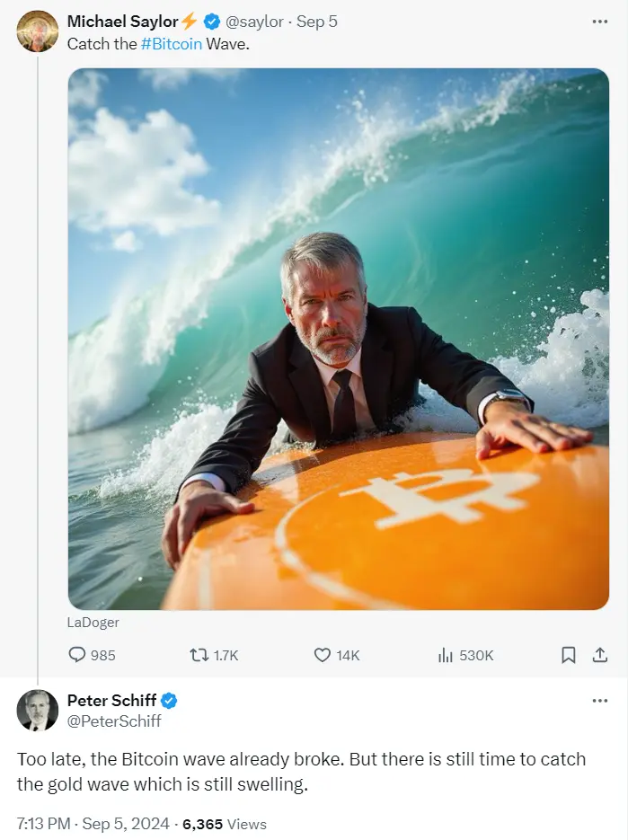
Task: Like the tweet with heart icon
Action: pyautogui.click(x=322, y=655)
